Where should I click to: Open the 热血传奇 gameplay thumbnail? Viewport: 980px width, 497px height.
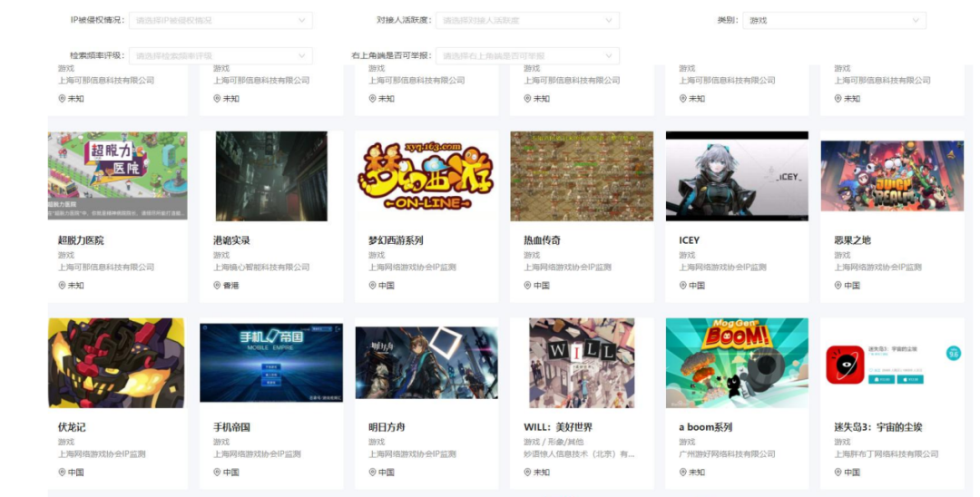[582, 176]
